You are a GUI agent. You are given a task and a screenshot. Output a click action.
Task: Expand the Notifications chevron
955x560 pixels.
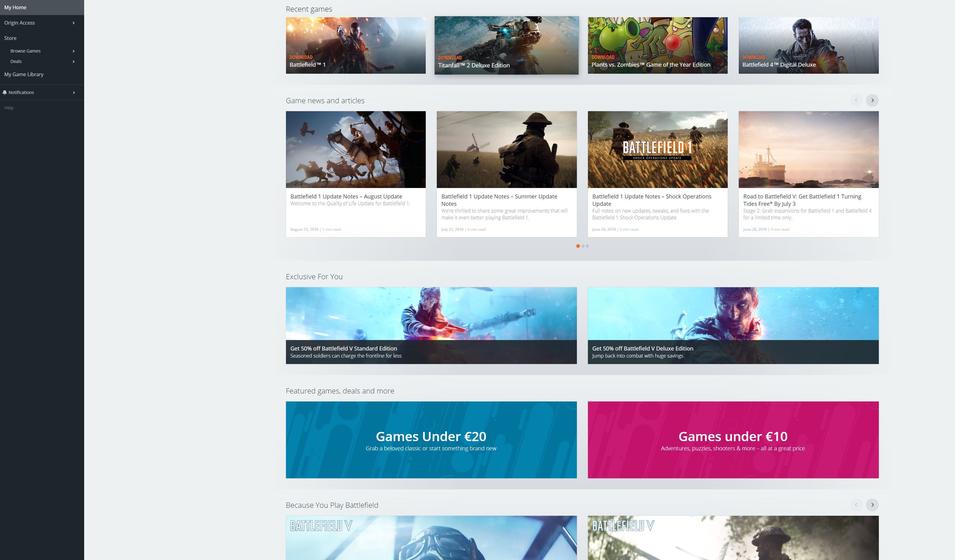click(73, 92)
